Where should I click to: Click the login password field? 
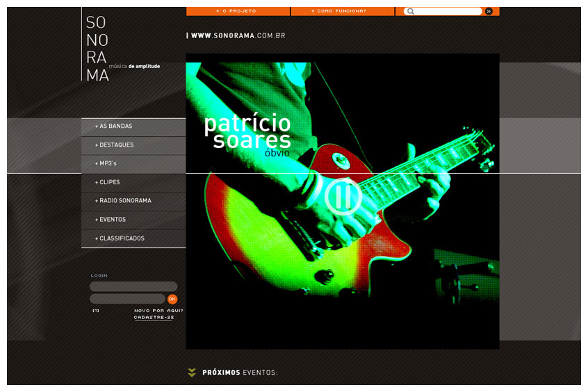pos(127,299)
